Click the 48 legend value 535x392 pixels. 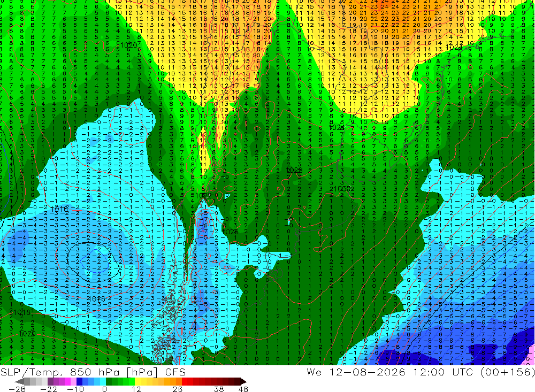243,389
